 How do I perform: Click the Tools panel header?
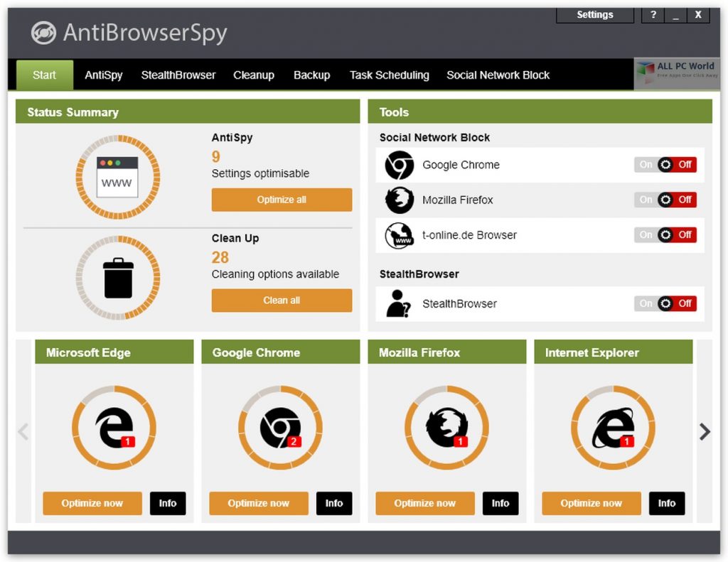(x=540, y=112)
